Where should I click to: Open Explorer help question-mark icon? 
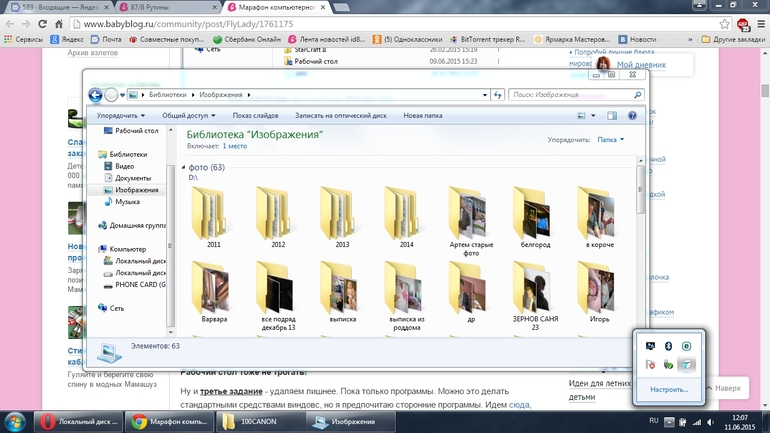632,116
